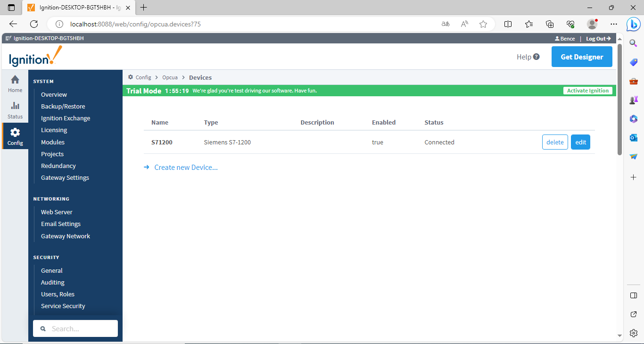The image size is (644, 344).
Task: Open browser Collections icon
Action: tap(550, 24)
